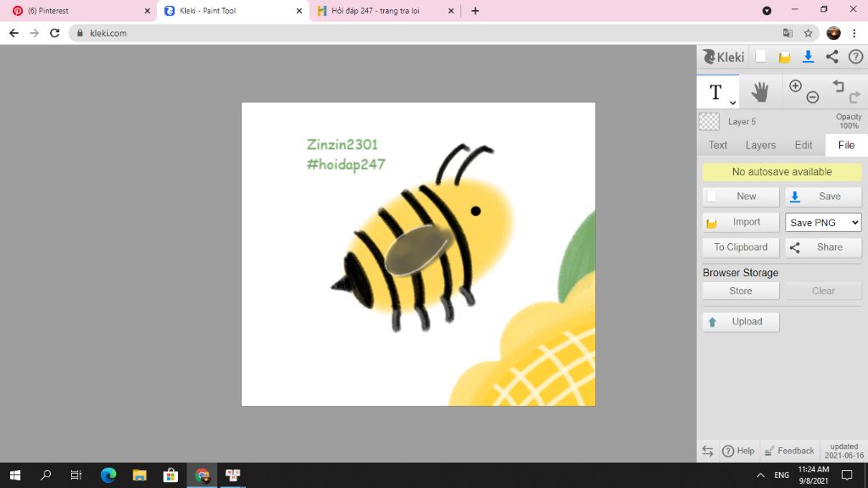The width and height of the screenshot is (868, 488).
Task: Click the Save button
Action: (x=824, y=197)
